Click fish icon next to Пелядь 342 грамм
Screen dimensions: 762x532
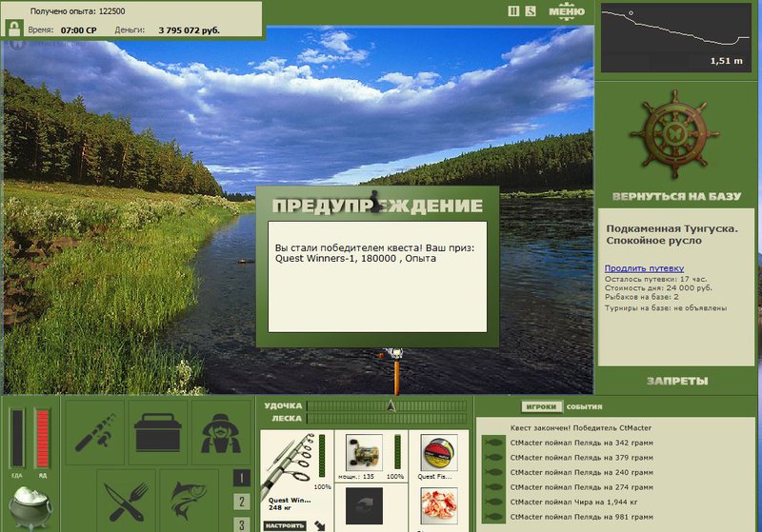493,443
